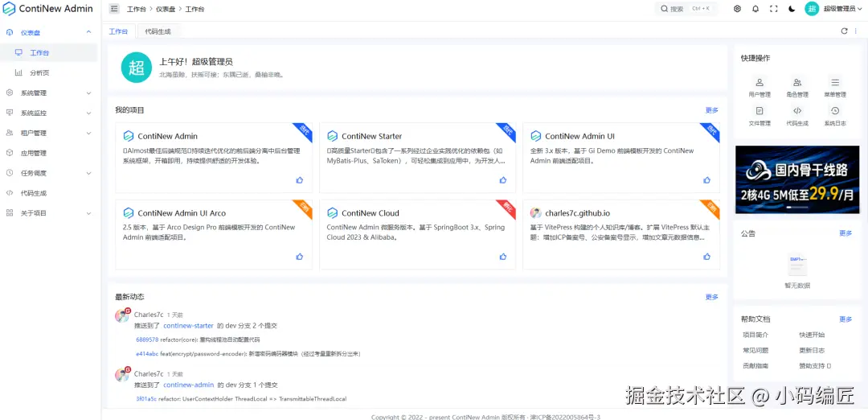The width and height of the screenshot is (868, 420).
Task: Open the 贡献指南 help link
Action: pyautogui.click(x=755, y=366)
